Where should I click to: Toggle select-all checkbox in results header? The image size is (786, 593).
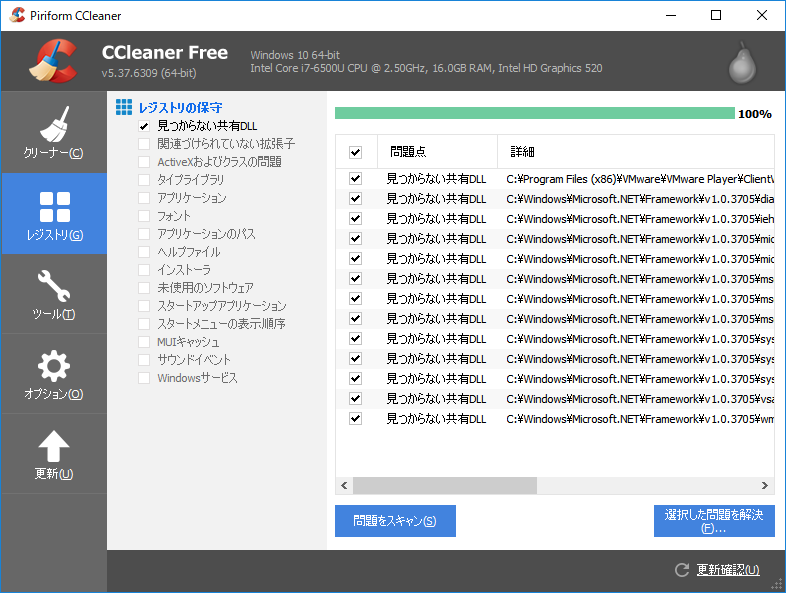355,152
